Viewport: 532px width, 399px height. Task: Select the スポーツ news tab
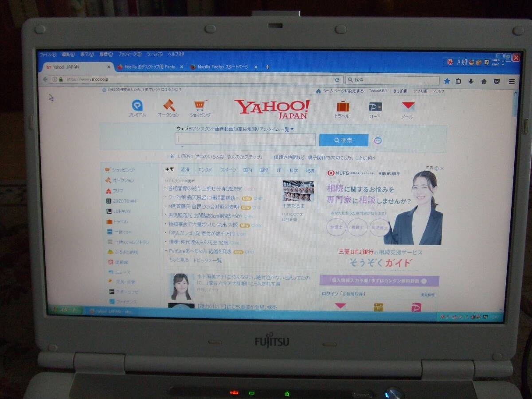pos(228,170)
